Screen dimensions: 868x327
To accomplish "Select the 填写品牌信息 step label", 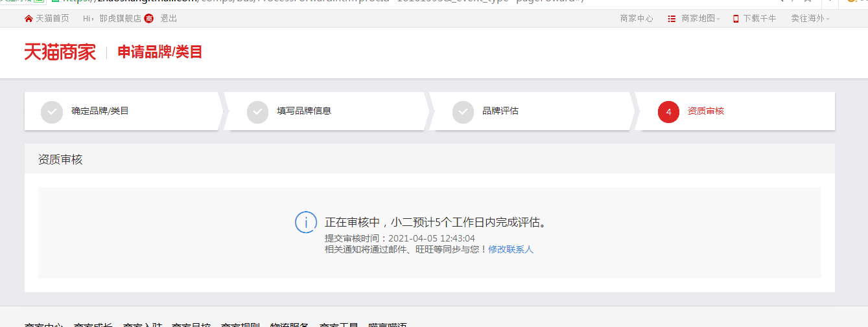I will [304, 111].
